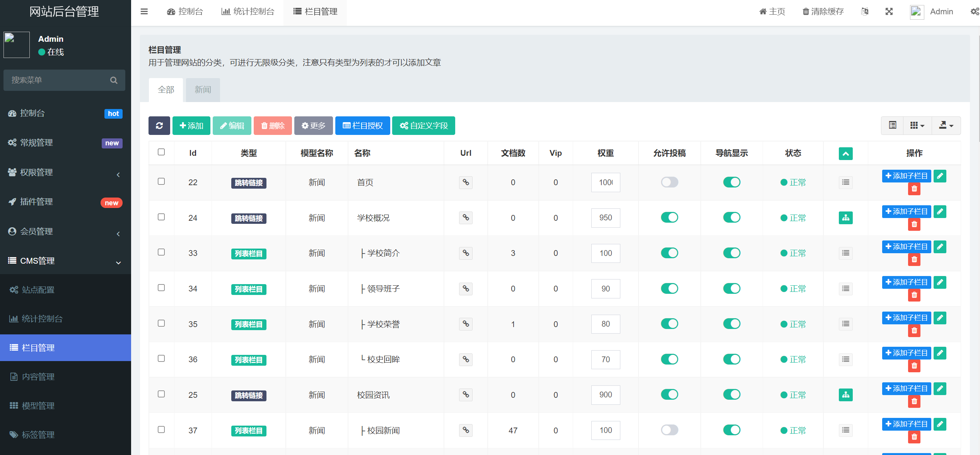Image resolution: width=980 pixels, height=455 pixels.
Task: Open 内容管理 in the sidebar
Action: click(x=65, y=377)
